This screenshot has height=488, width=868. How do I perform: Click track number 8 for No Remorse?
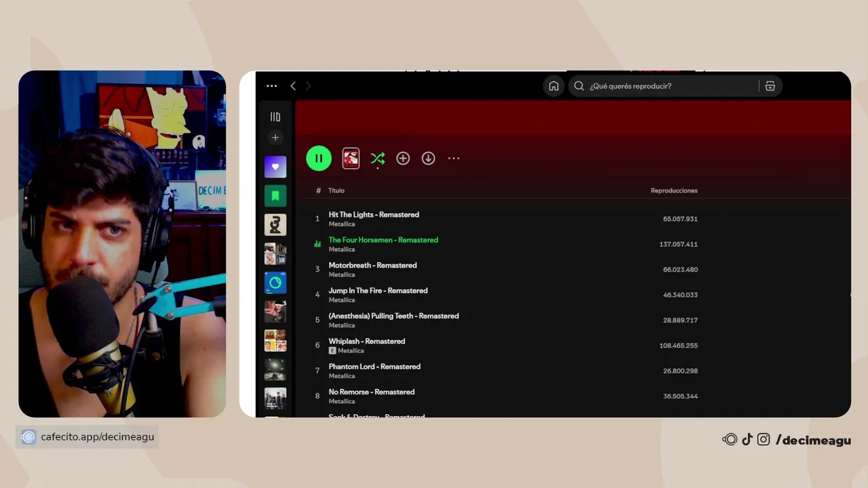click(317, 396)
